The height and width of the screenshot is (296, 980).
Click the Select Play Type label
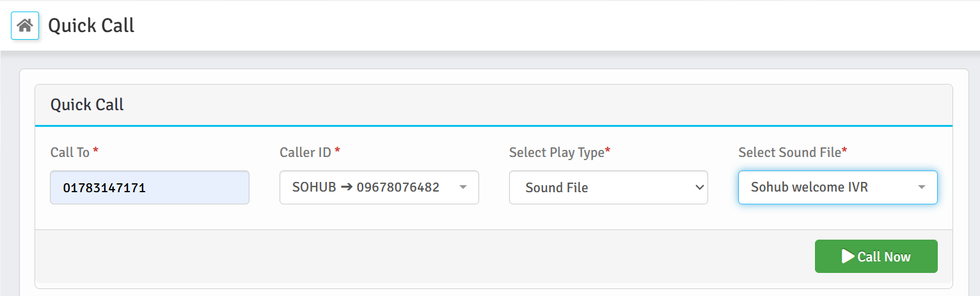[x=557, y=152]
